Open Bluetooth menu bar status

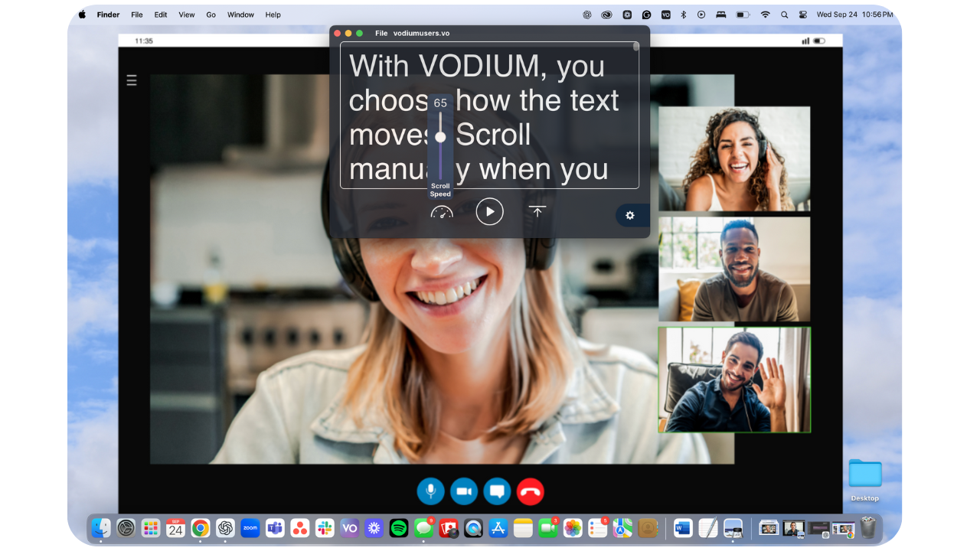coord(684,15)
